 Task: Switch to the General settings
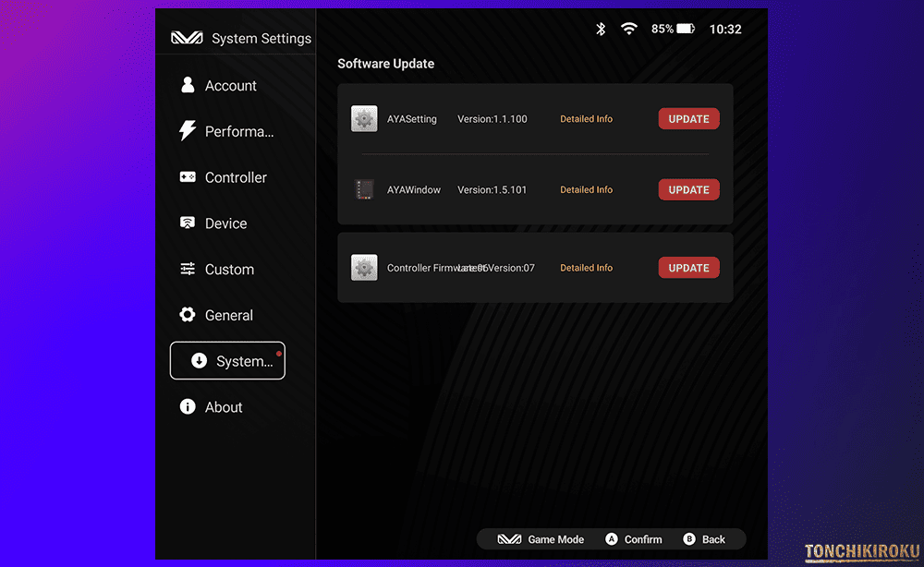(227, 315)
